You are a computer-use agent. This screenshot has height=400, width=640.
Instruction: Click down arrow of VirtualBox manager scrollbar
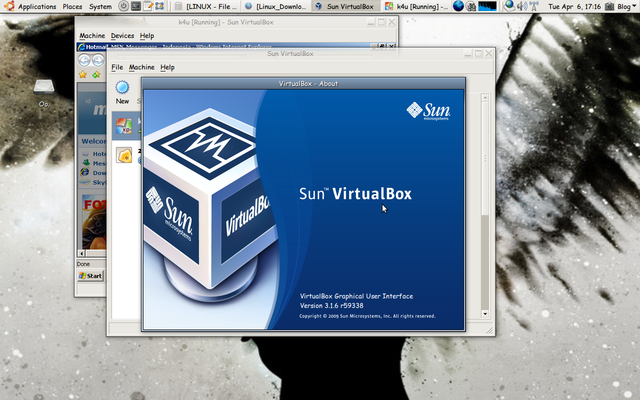[485, 314]
